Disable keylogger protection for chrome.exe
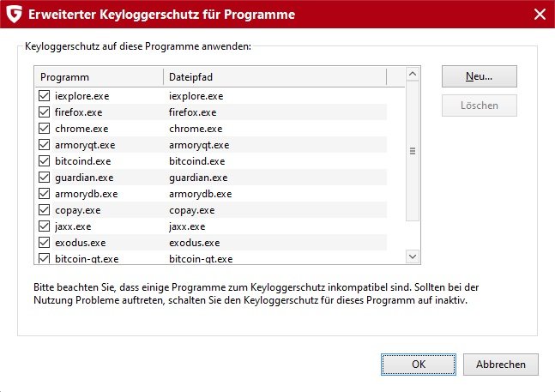The width and height of the screenshot is (555, 392). [x=45, y=129]
